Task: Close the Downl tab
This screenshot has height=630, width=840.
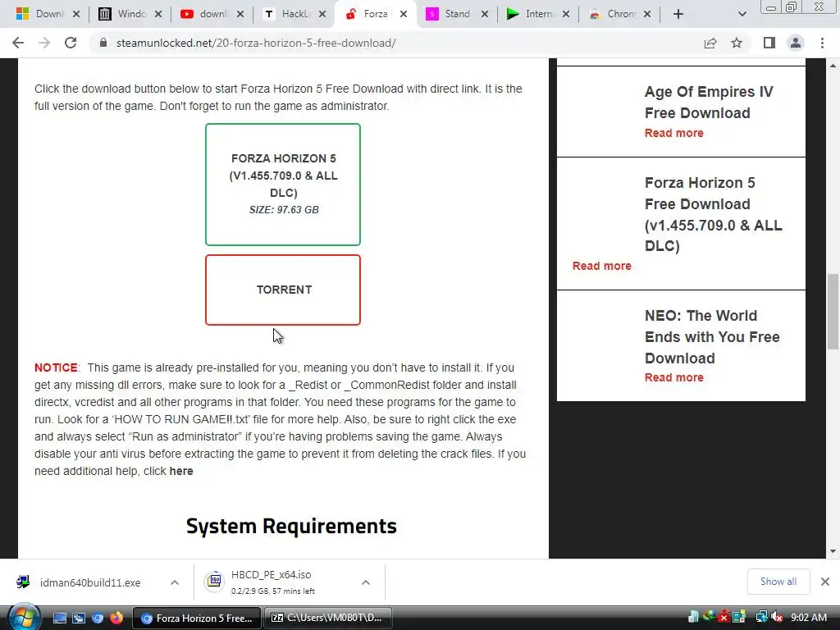Action: [76, 15]
